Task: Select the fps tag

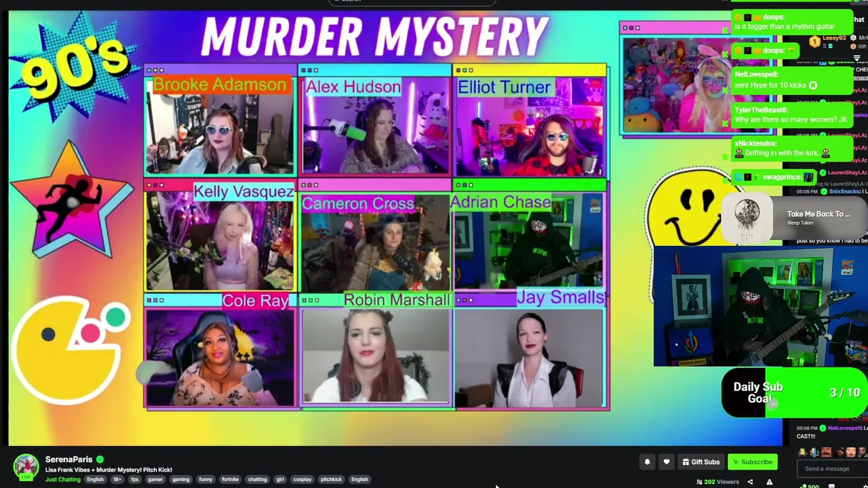Action: 134,479
